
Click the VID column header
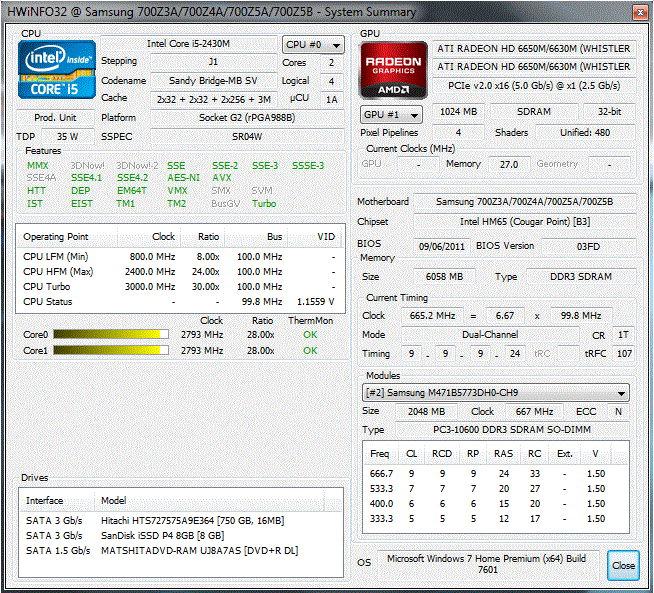[316, 237]
